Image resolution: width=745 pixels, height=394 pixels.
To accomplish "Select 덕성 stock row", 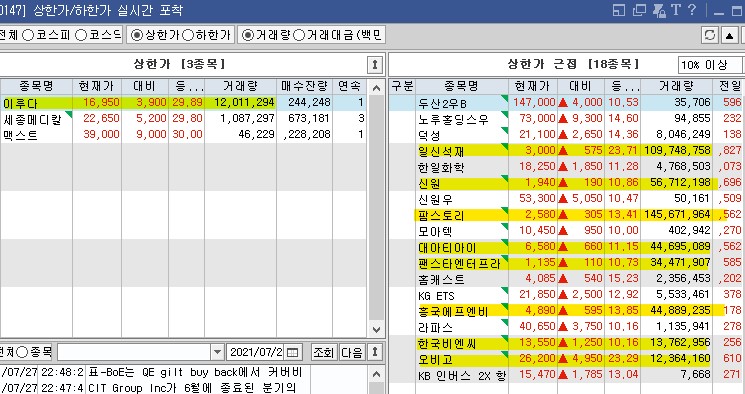I will coord(567,135).
